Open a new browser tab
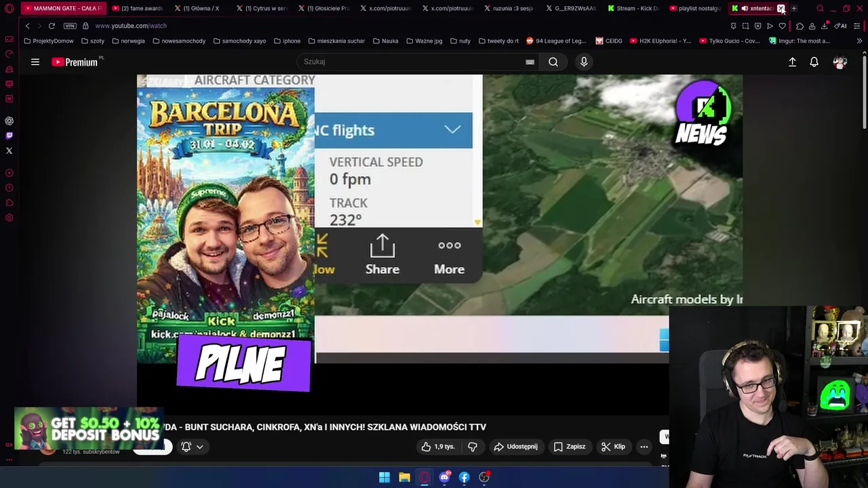This screenshot has height=488, width=868. 794,8
